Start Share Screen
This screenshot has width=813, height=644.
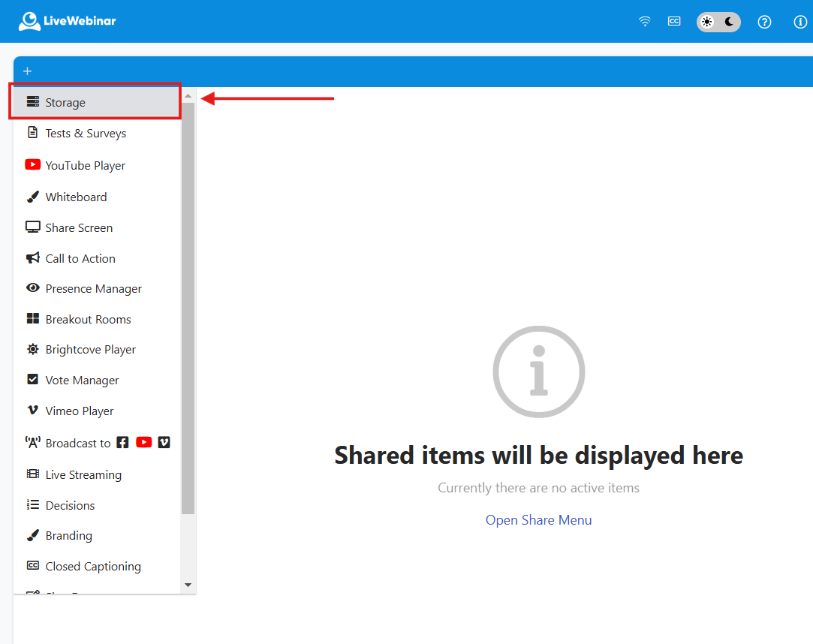click(x=77, y=227)
